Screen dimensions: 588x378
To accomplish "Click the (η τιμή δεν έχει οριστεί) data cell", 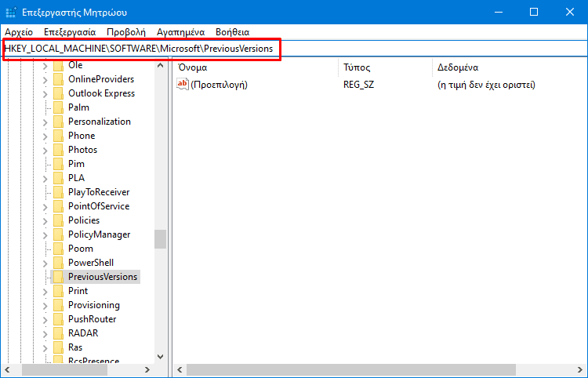I will coord(486,85).
